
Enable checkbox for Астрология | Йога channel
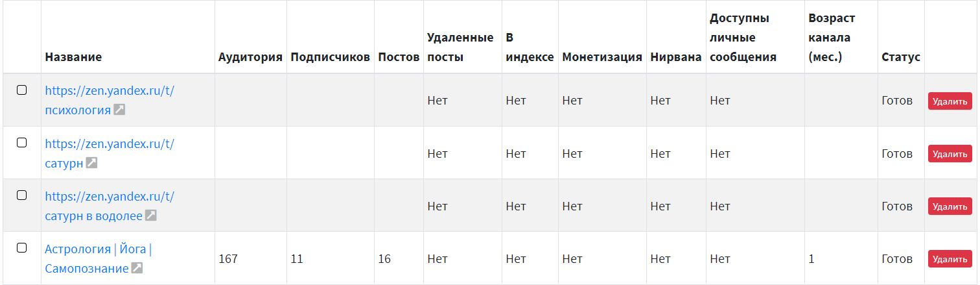tap(21, 247)
